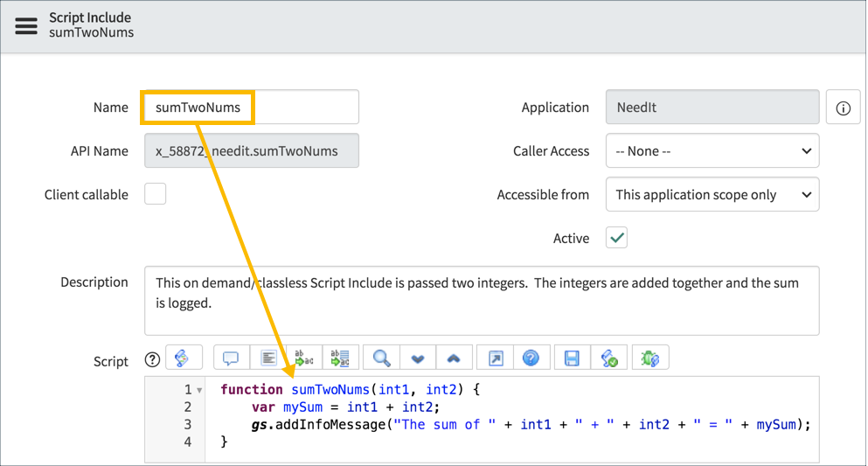Click the replace icon in script toolbar

click(x=304, y=358)
